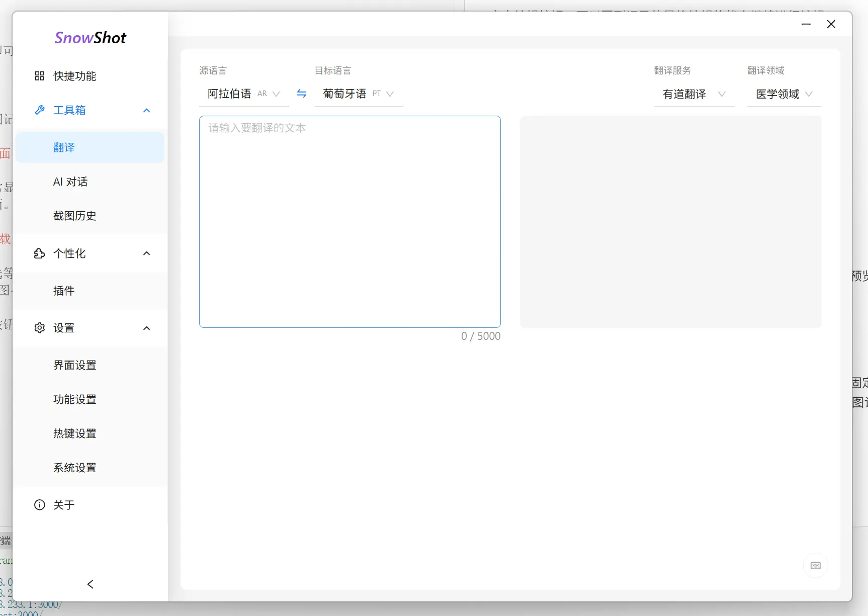
Task: Go to 截图历史
Action: click(x=74, y=216)
